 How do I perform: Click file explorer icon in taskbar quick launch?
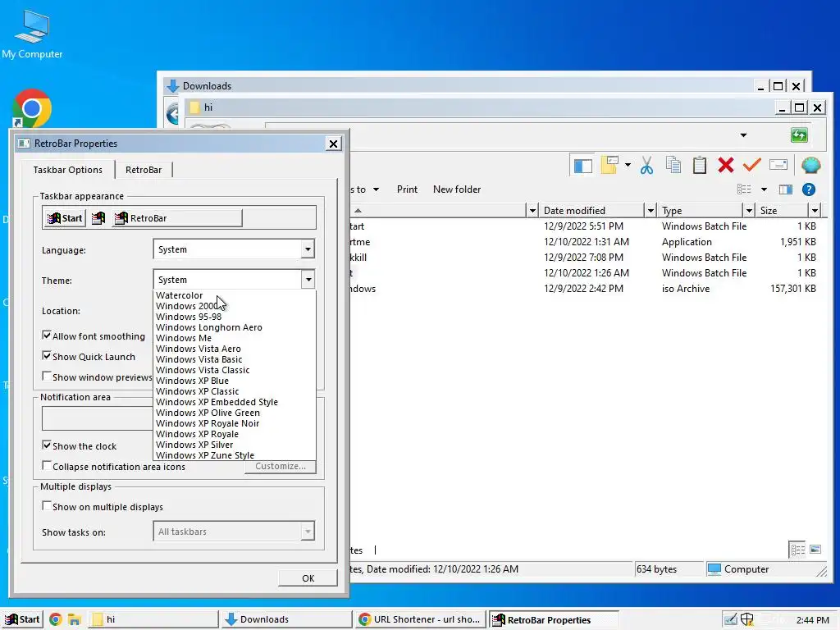click(74, 620)
